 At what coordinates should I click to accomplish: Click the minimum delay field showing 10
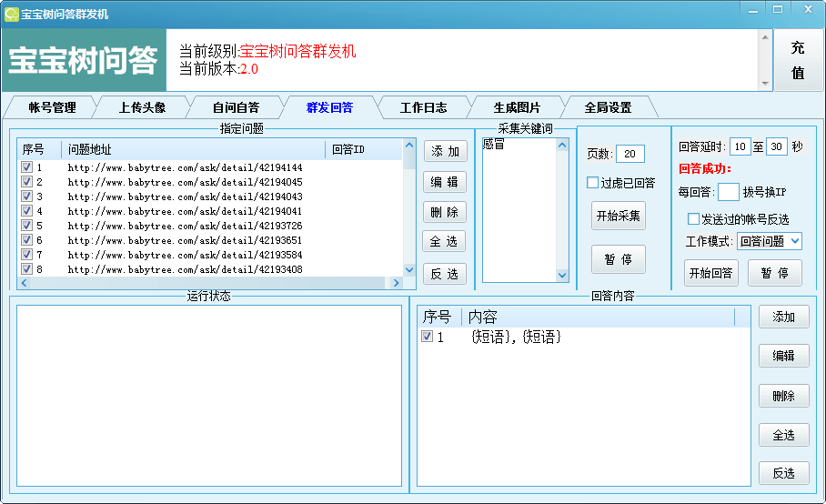(740, 146)
